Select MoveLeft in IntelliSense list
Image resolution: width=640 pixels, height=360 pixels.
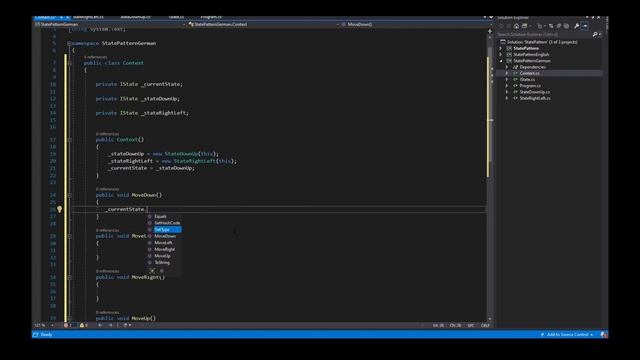(164, 243)
